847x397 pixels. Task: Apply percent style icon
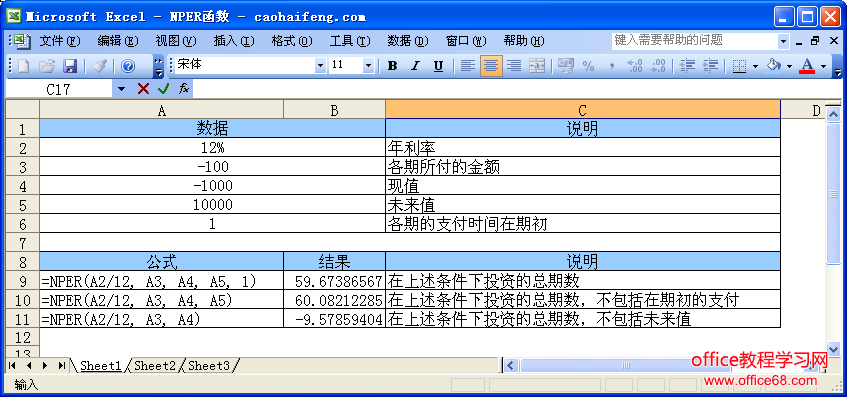click(588, 66)
